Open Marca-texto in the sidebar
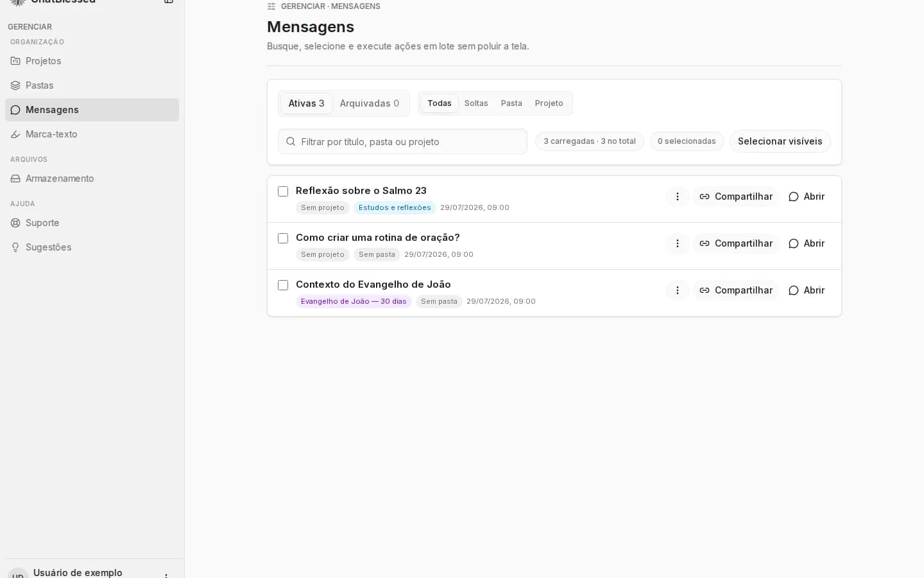Screen dimensions: 924x578 92,134
